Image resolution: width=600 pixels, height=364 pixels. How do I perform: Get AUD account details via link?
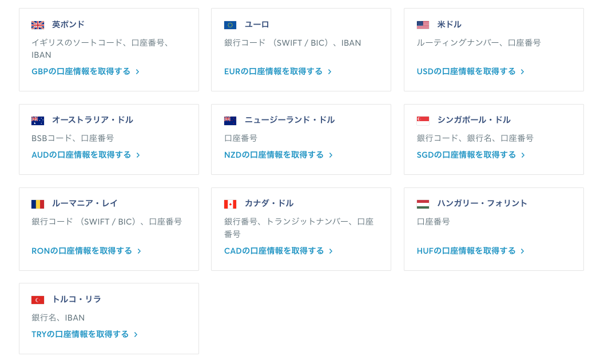tap(81, 155)
